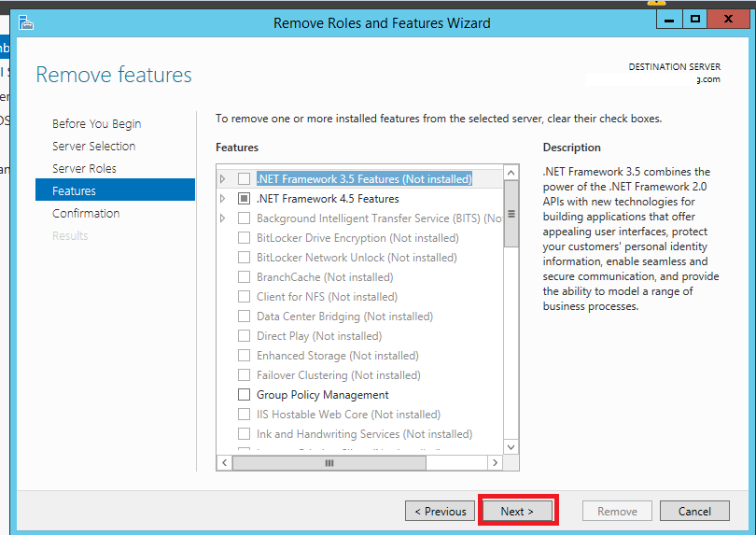756x535 pixels.
Task: Click the < Previous button
Action: point(441,511)
